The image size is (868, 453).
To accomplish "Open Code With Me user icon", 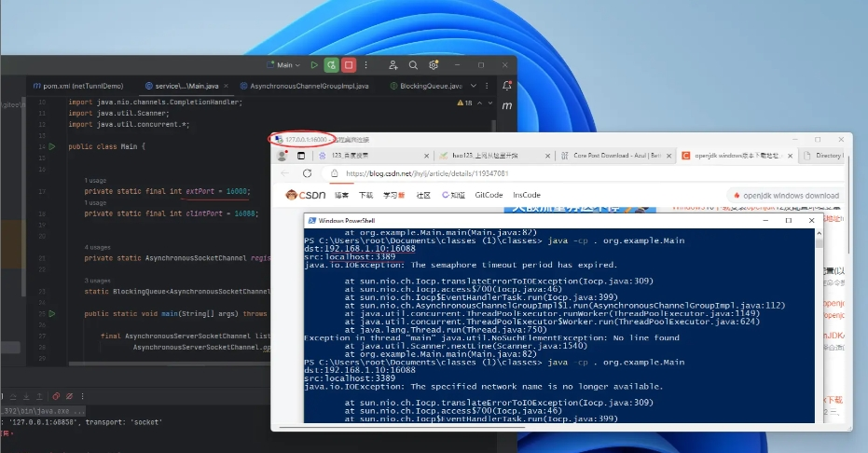I will coord(393,65).
